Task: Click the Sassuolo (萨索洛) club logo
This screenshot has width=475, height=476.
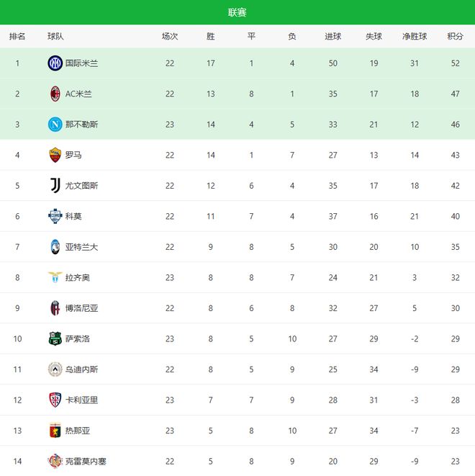Action: [55, 338]
